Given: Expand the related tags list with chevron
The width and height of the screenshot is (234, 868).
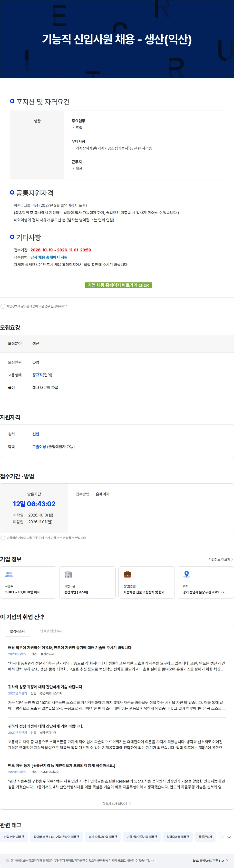Looking at the screenshot, I should [229, 837].
